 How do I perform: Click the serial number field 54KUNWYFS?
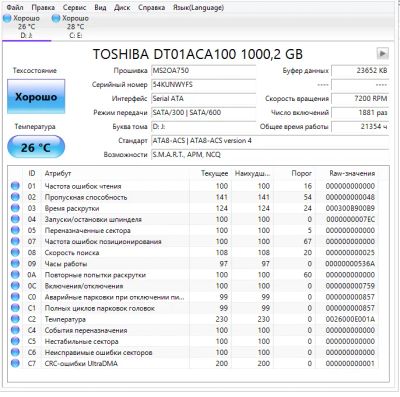(x=203, y=85)
